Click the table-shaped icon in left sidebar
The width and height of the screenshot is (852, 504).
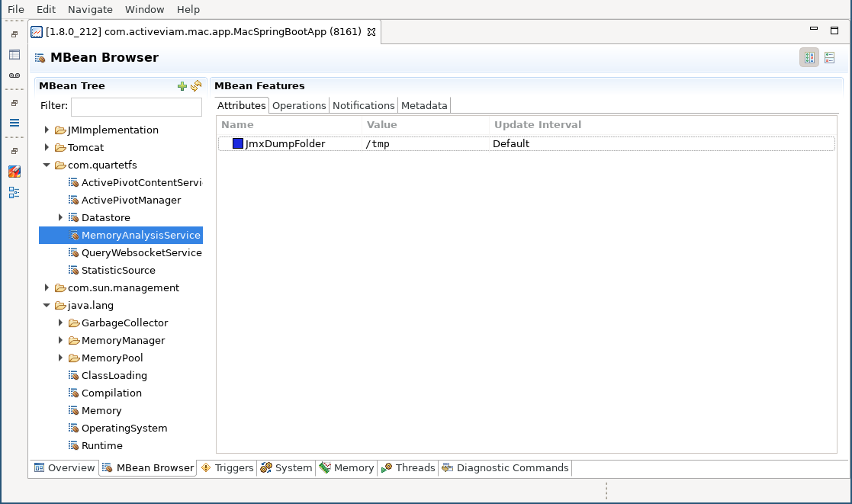point(14,55)
